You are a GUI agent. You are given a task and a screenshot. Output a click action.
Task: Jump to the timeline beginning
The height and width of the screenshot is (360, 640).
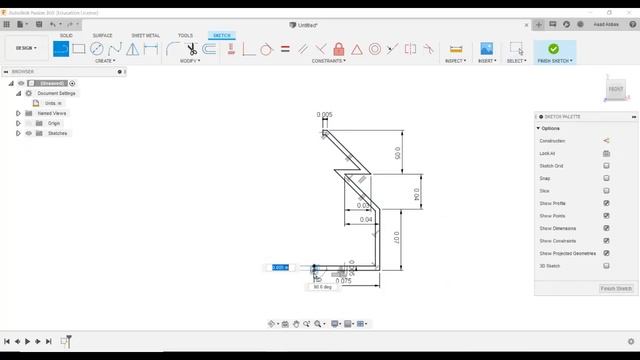click(x=7, y=341)
